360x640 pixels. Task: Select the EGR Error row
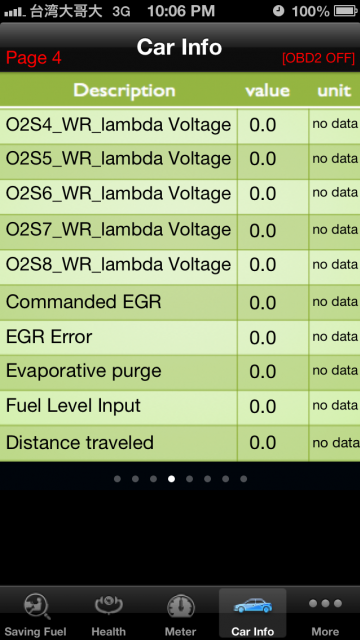(180, 338)
